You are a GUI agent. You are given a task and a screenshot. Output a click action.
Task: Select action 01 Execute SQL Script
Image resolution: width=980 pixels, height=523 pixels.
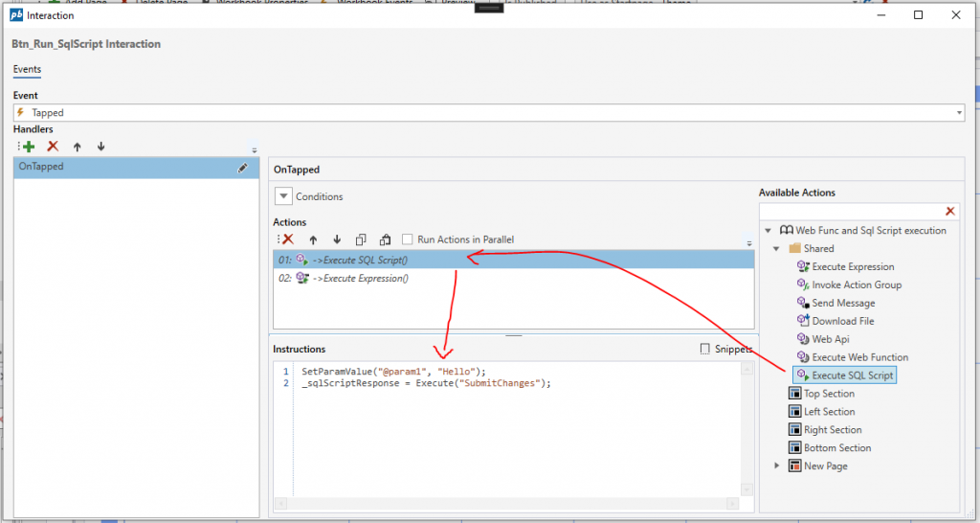[514, 260]
